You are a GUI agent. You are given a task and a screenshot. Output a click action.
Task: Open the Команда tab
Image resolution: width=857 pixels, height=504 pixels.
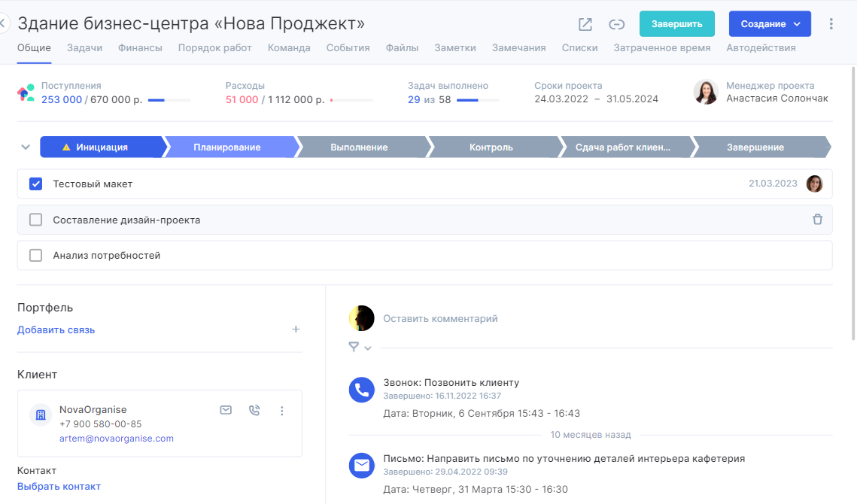(289, 48)
